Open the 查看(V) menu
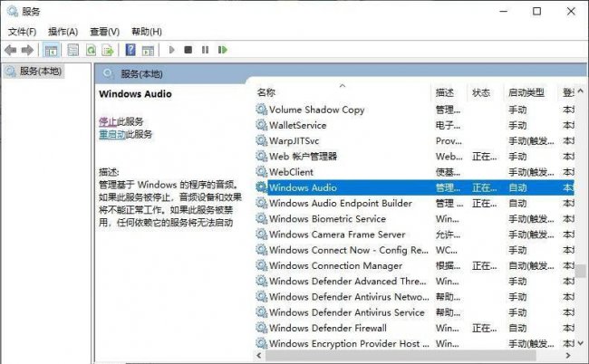This screenshot has height=364, width=589. (x=105, y=32)
